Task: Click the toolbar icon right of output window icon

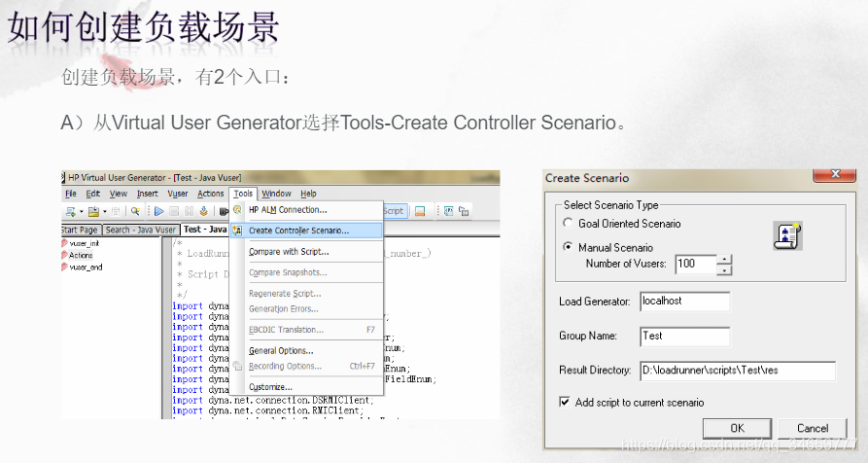Action: [x=448, y=211]
